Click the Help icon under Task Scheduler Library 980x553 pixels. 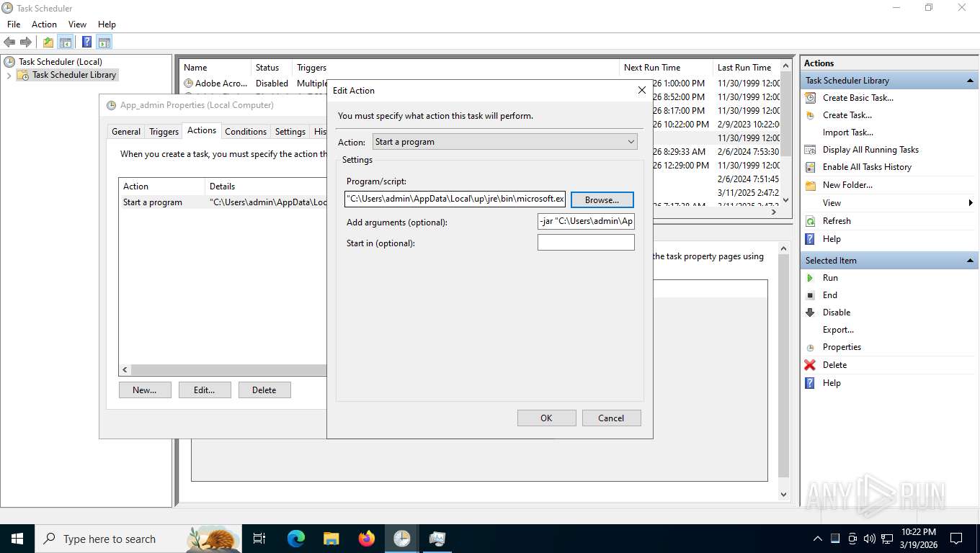(x=811, y=239)
